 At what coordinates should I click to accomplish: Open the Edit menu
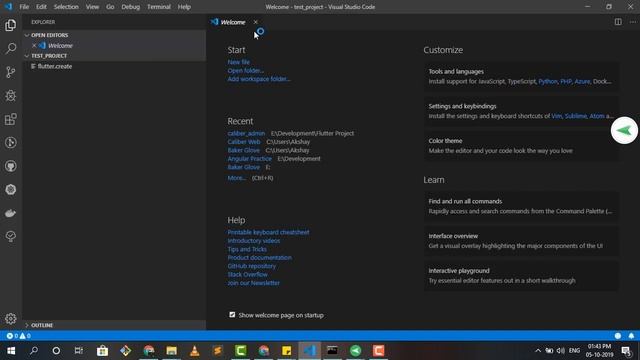(x=41, y=7)
